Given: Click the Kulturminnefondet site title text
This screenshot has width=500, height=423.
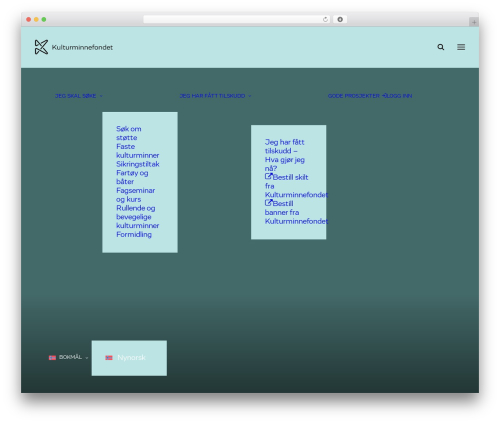Looking at the screenshot, I should click(82, 47).
